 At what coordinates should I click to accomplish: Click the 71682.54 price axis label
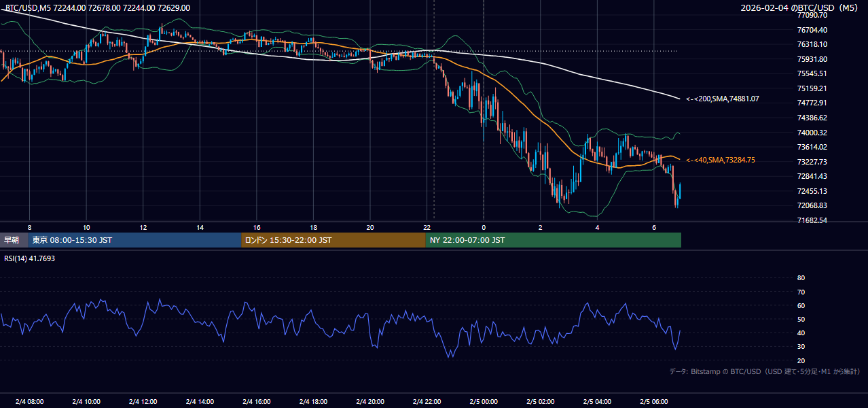812,220
